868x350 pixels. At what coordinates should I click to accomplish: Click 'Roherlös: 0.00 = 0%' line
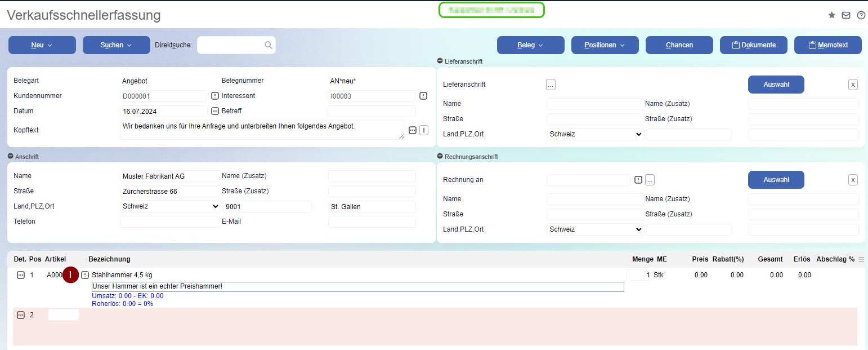click(122, 304)
